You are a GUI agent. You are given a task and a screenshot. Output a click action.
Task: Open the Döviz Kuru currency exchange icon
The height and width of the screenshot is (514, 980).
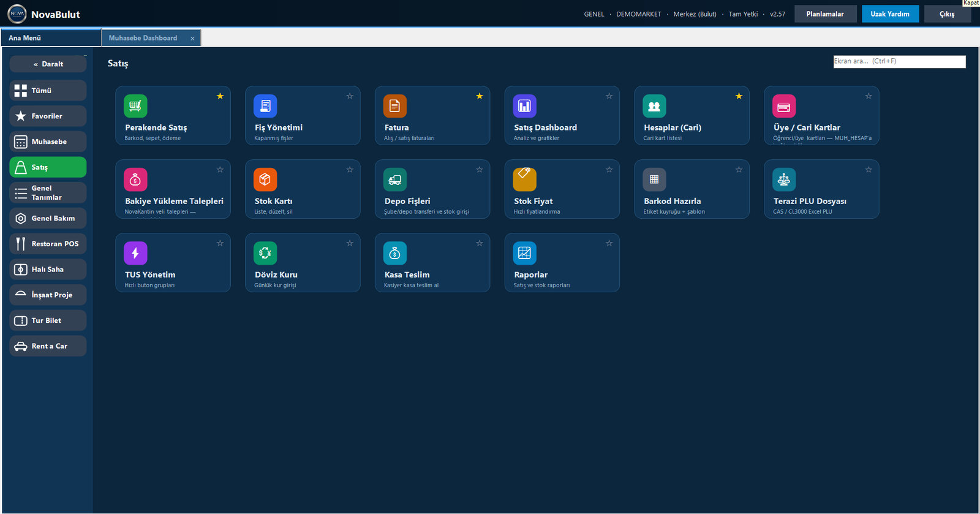[265, 253]
